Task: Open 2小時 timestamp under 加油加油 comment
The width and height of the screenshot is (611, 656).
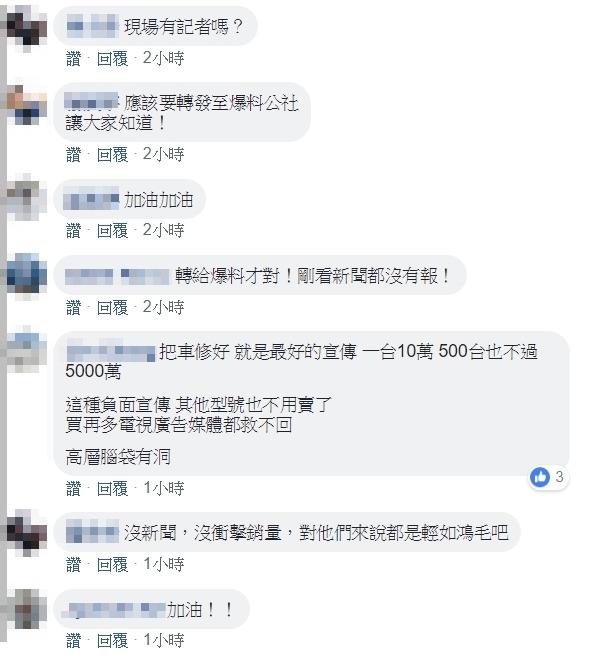Action: click(x=163, y=230)
